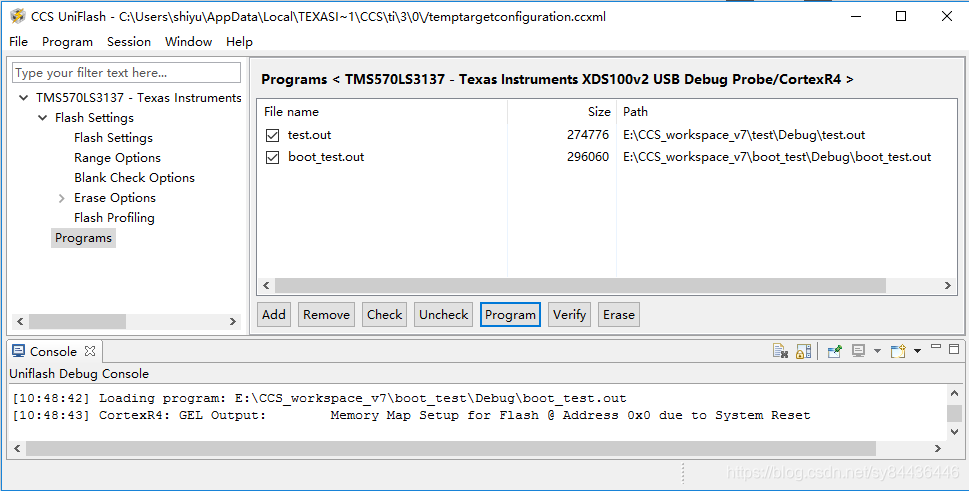The width and height of the screenshot is (969, 491).
Task: Click the Check button
Action: pos(384,314)
